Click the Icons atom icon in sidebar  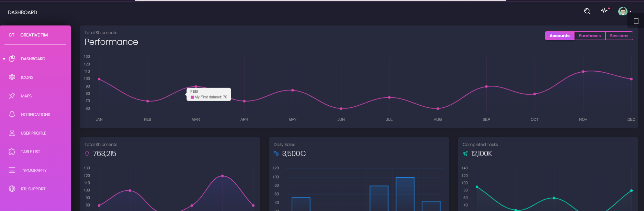(x=12, y=77)
